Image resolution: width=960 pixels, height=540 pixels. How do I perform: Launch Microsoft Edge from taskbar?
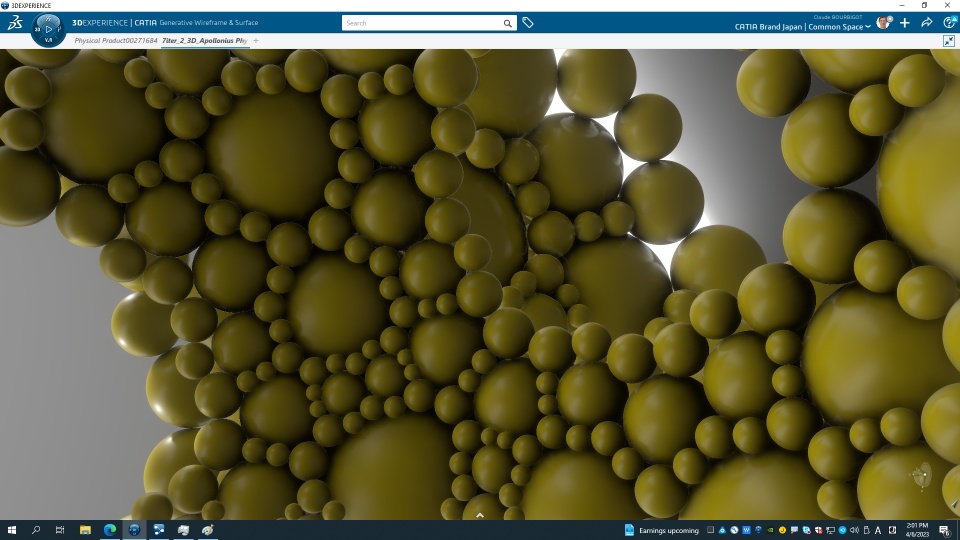point(110,530)
